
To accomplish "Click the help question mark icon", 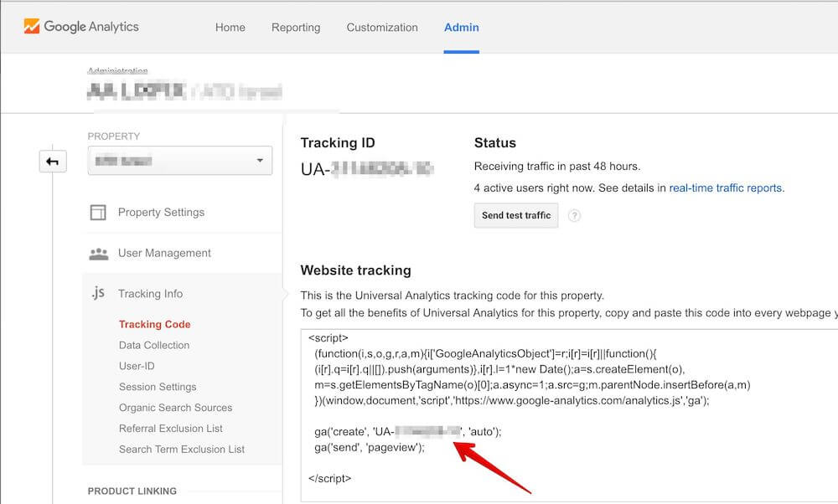I will pos(575,216).
